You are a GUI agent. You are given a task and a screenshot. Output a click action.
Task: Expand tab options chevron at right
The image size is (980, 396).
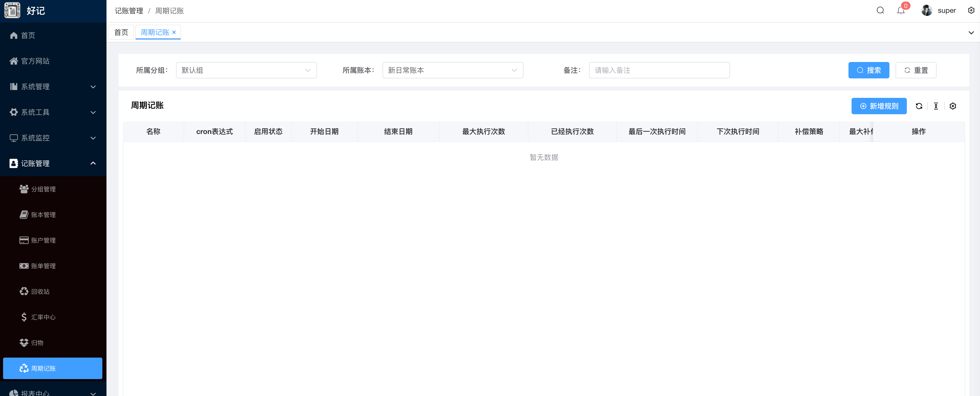971,32
